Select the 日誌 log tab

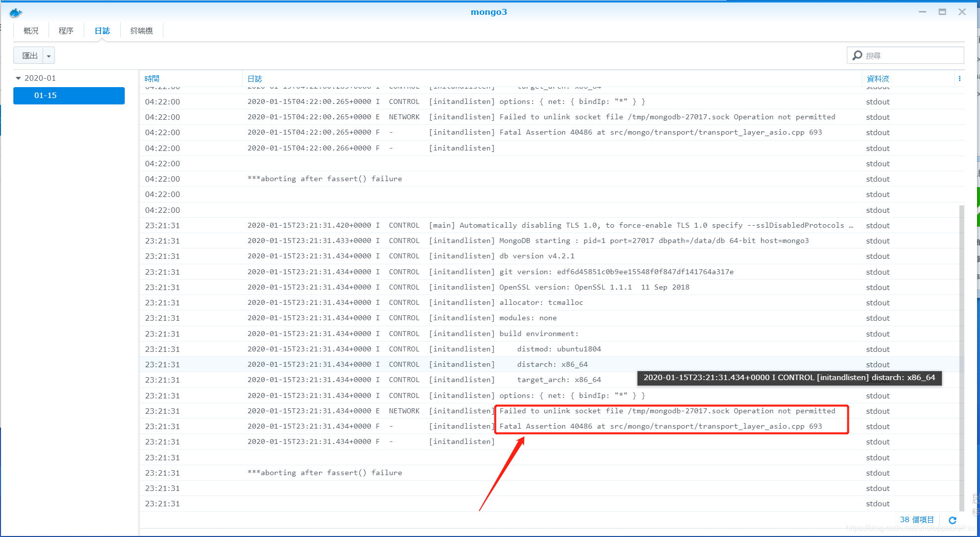[102, 31]
